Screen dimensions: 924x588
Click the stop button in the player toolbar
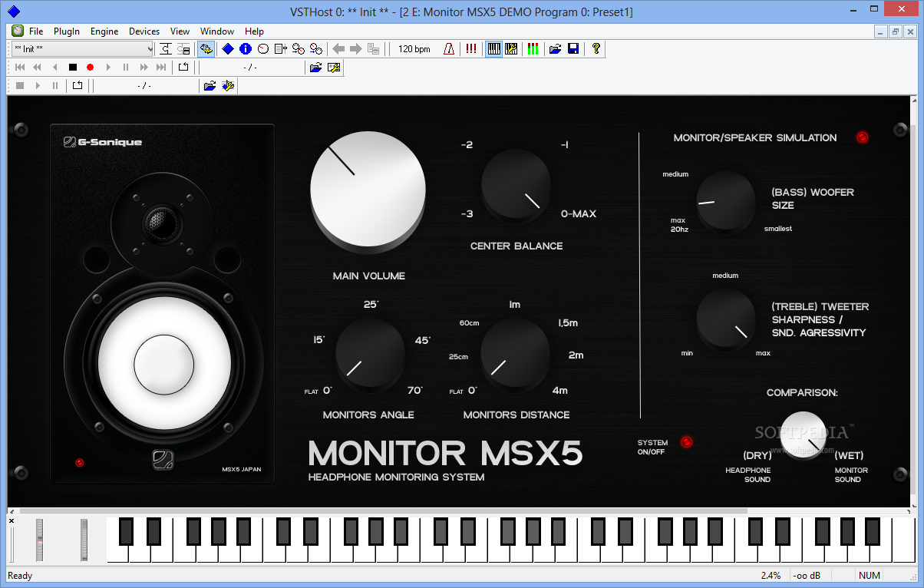click(73, 68)
